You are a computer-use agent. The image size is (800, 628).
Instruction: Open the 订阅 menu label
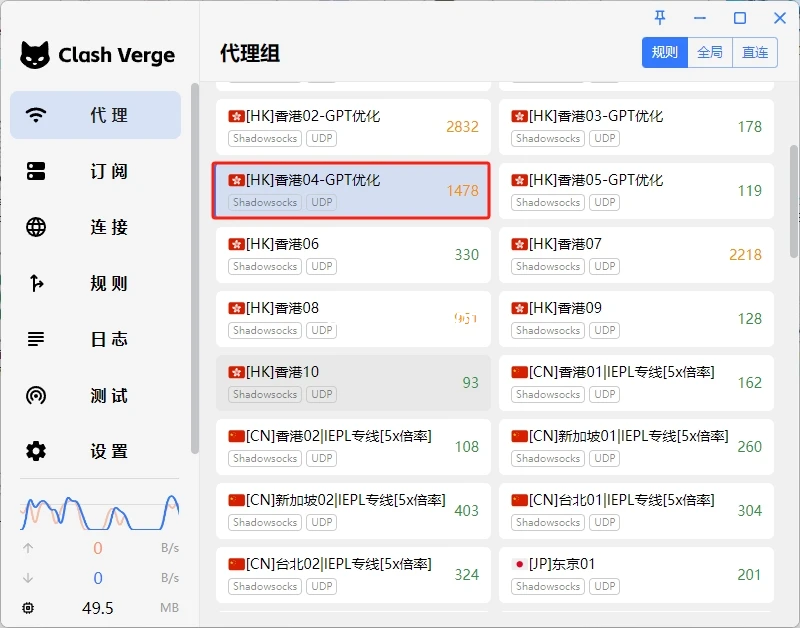[x=109, y=171]
